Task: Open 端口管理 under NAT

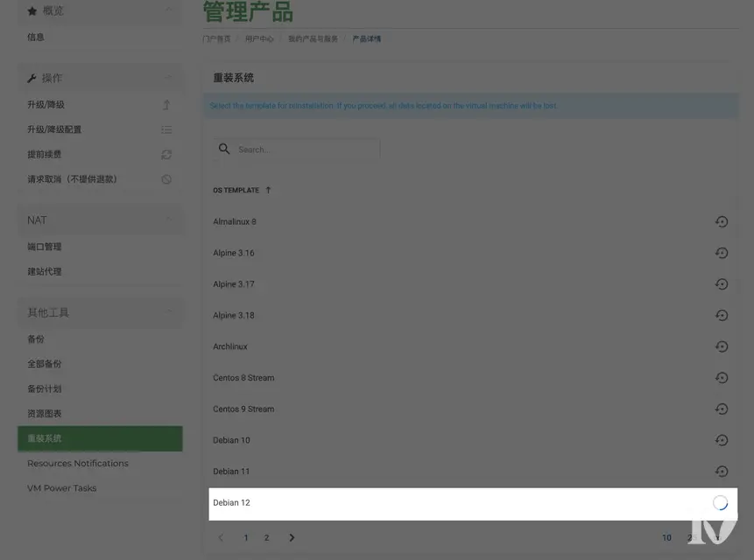Action: (x=45, y=247)
